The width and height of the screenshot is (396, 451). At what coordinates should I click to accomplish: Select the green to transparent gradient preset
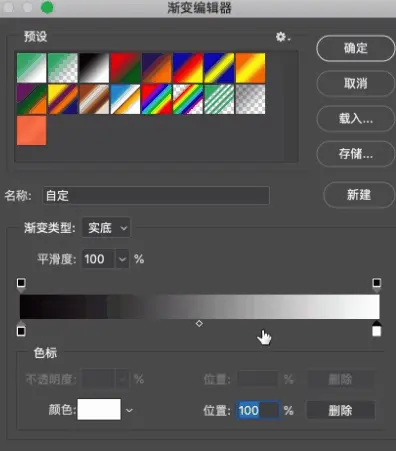click(x=63, y=68)
